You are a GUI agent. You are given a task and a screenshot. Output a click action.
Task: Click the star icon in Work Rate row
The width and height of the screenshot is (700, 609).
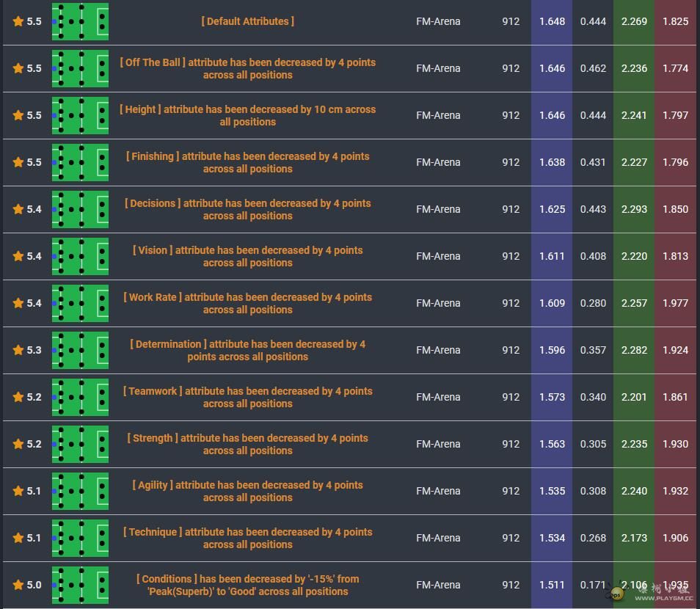[x=18, y=303]
